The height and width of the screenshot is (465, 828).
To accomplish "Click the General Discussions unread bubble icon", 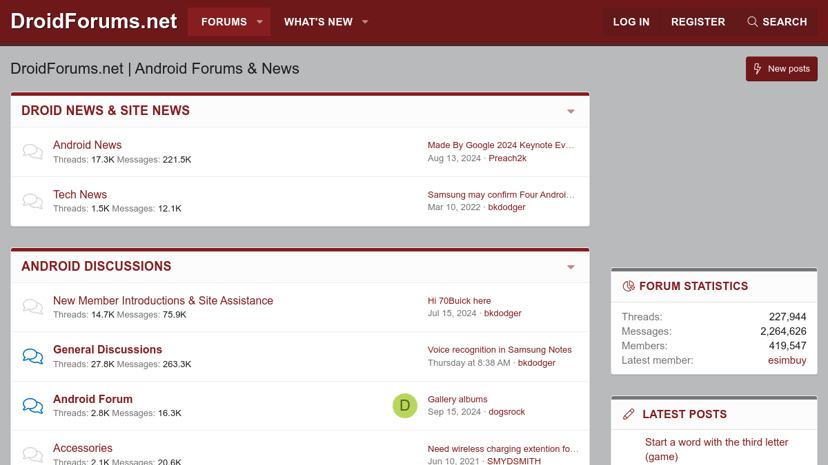I will [33, 356].
